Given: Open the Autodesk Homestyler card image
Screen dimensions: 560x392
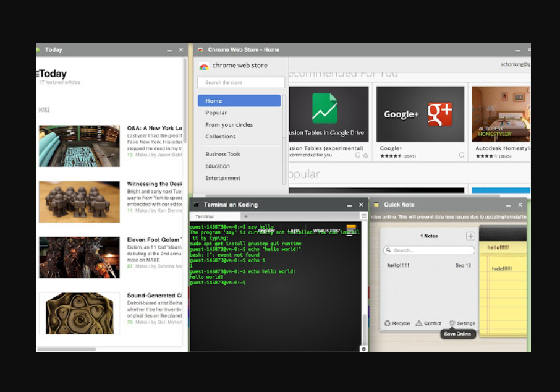Looking at the screenshot, I should pyautogui.click(x=501, y=114).
